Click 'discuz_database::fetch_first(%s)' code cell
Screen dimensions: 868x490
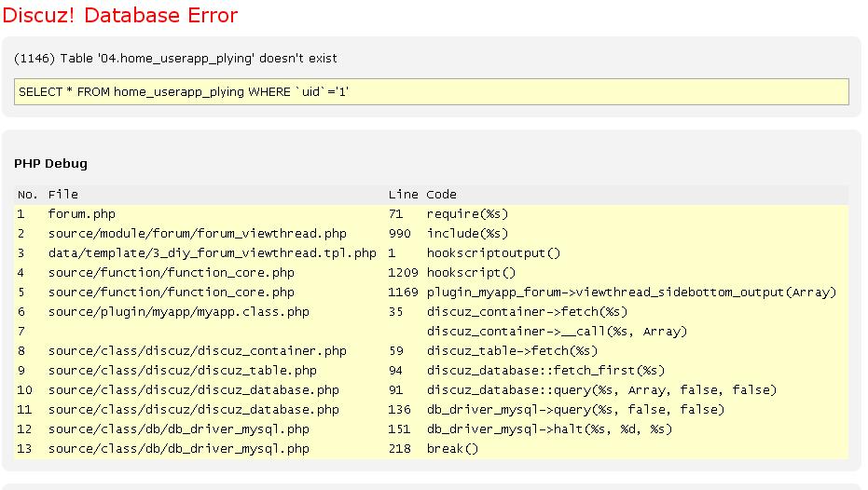point(545,371)
